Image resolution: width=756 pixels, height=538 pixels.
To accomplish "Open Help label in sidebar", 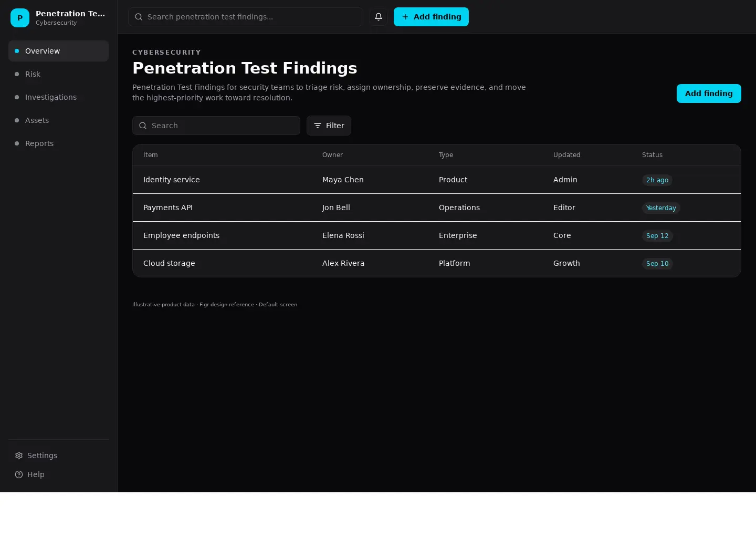I will click(x=36, y=474).
